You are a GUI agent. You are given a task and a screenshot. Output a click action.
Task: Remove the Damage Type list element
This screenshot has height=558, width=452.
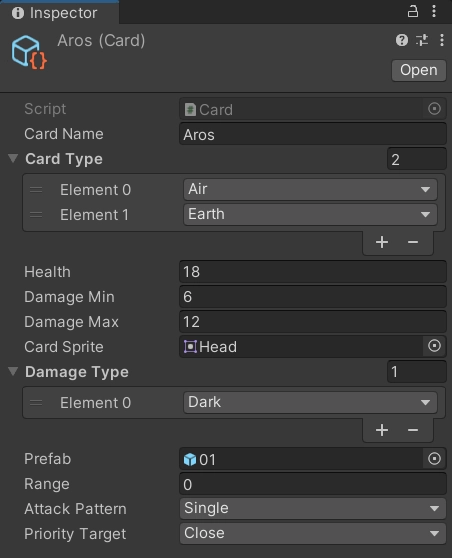coord(413,430)
